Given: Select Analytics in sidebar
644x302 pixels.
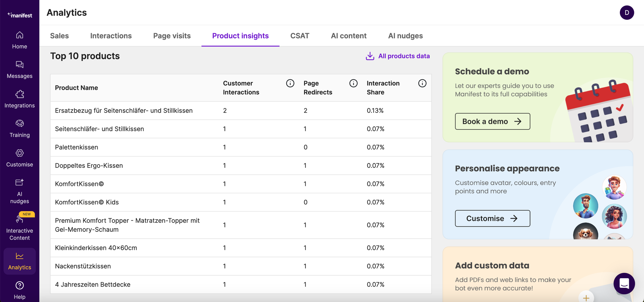Looking at the screenshot, I should [20, 261].
